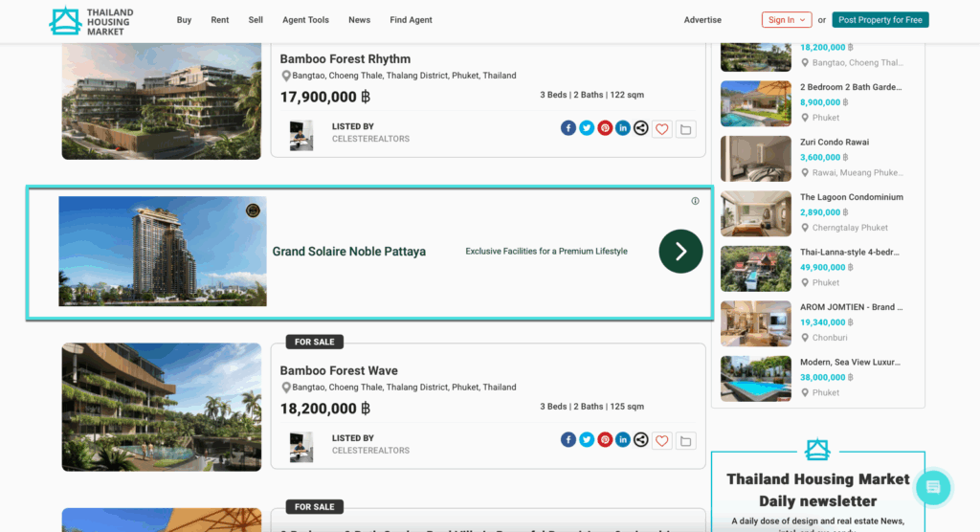Open Zuri Condo Rawai thumbnail
Viewport: 980px width, 532px height.
(756, 159)
